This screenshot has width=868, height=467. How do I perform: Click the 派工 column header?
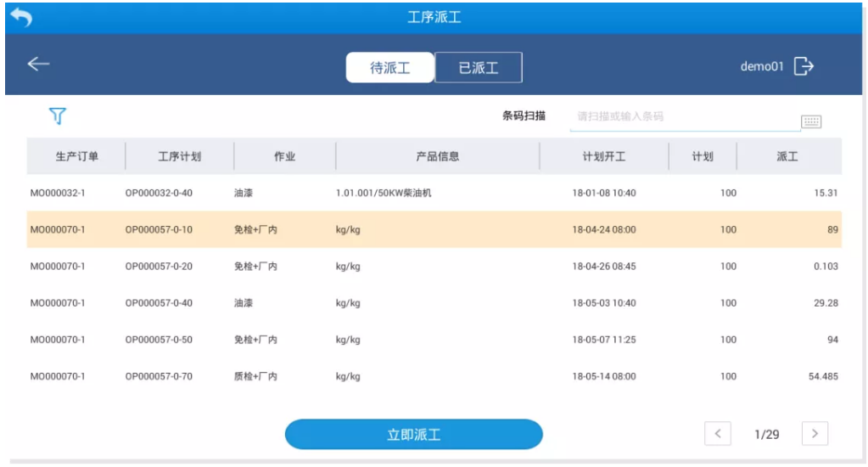click(787, 156)
